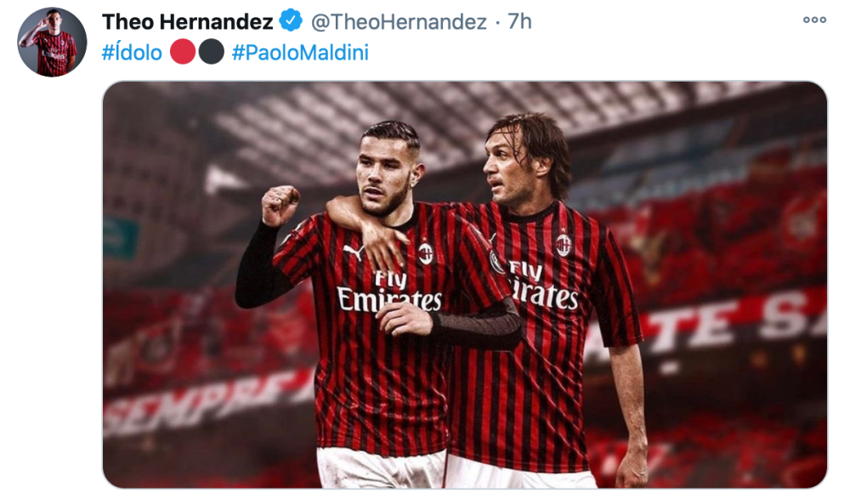Click the raised fist in the photo
The image size is (850, 504).
(280, 205)
